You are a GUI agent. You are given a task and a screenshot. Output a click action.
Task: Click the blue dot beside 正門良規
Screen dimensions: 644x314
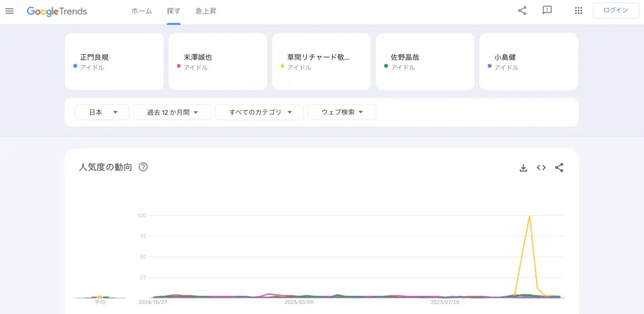pyautogui.click(x=75, y=66)
